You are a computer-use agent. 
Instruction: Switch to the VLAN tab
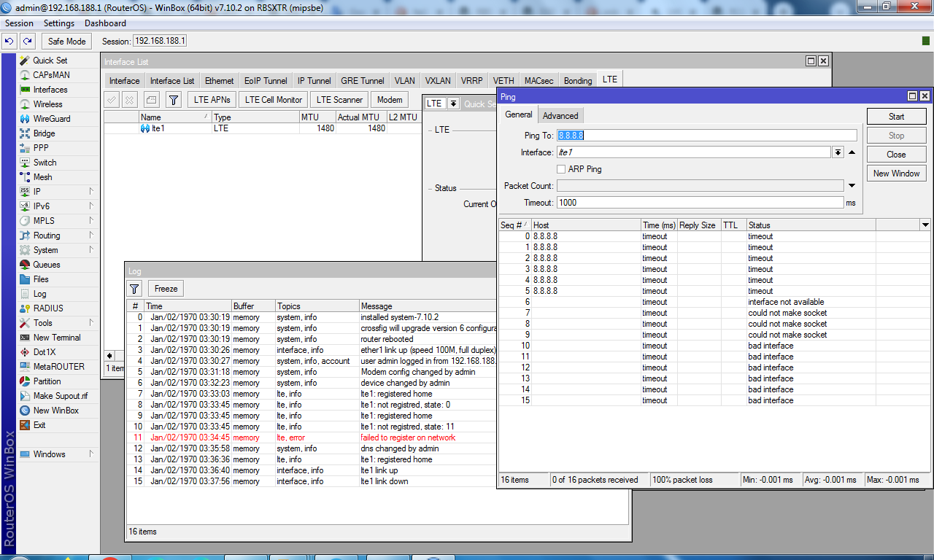pos(405,81)
